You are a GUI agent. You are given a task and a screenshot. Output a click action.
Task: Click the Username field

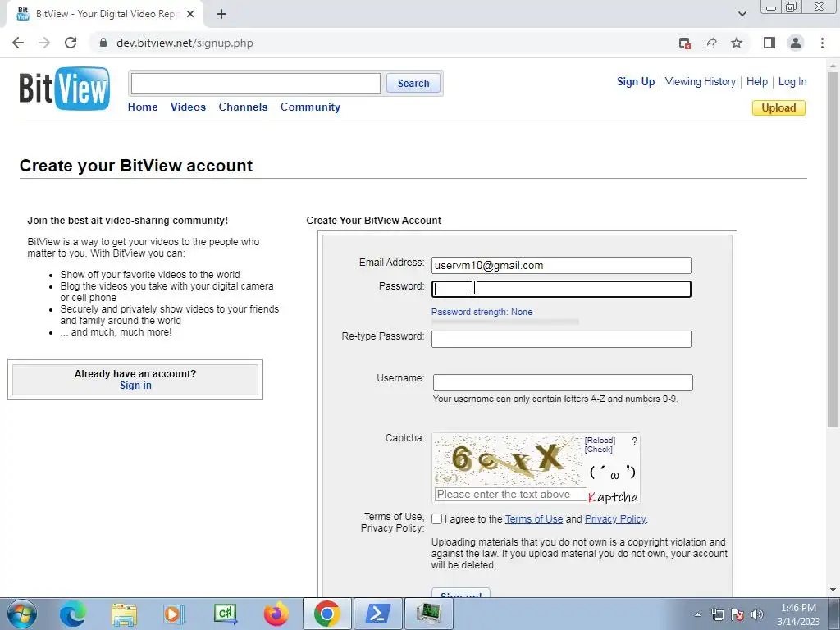(563, 382)
